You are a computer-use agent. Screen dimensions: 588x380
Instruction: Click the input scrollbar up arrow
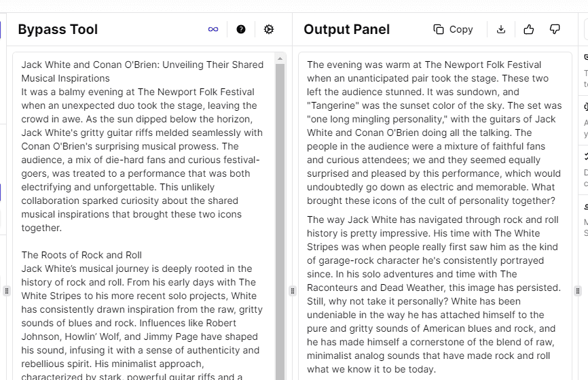(x=280, y=59)
